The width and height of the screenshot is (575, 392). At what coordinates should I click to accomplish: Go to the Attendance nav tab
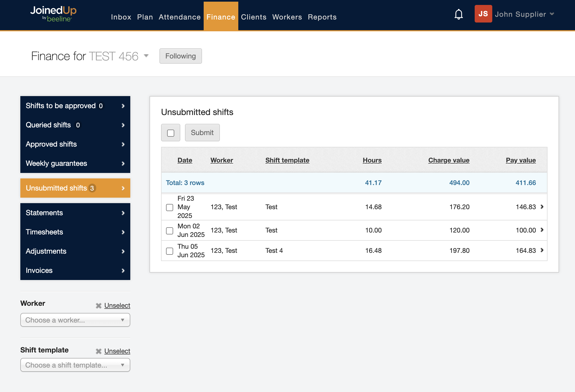179,17
